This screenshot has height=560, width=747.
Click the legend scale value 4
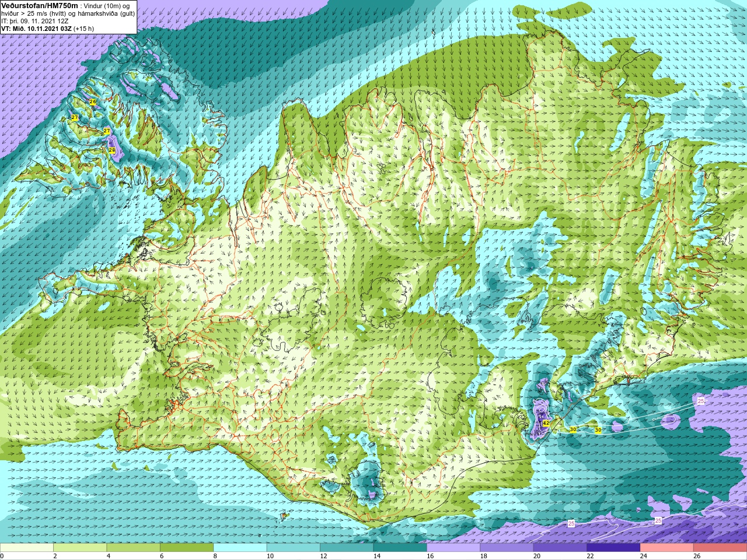point(109,556)
